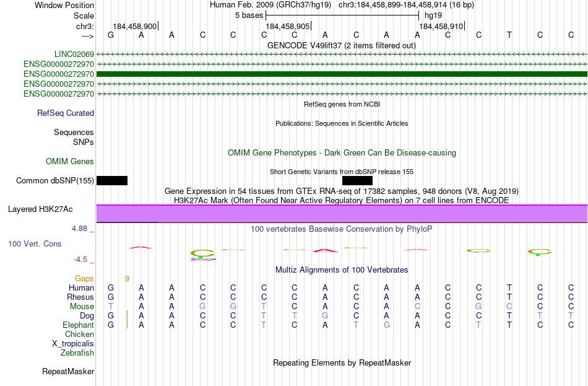
Task: Click the leftmost black dbSNP variant box
Action: (x=112, y=181)
